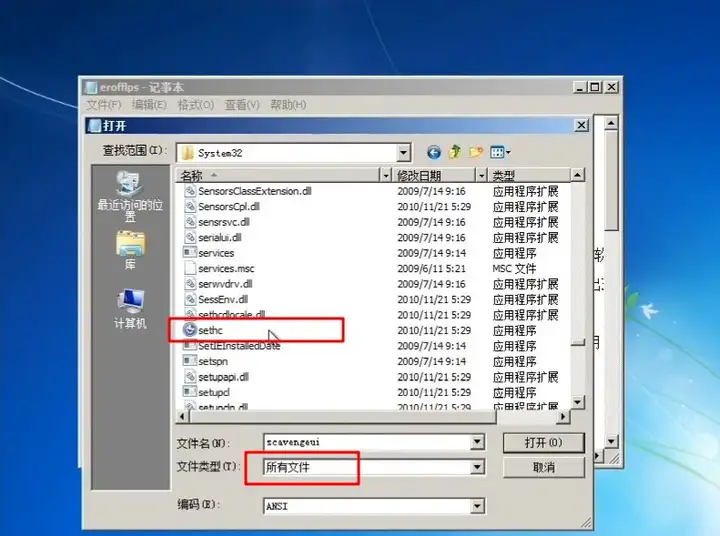The width and height of the screenshot is (720, 536).
Task: Click the Cancel (取消) button
Action: pyautogui.click(x=544, y=468)
